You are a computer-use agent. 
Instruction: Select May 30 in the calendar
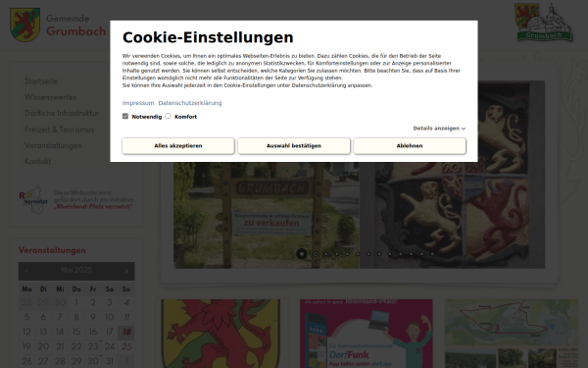[x=93, y=361]
